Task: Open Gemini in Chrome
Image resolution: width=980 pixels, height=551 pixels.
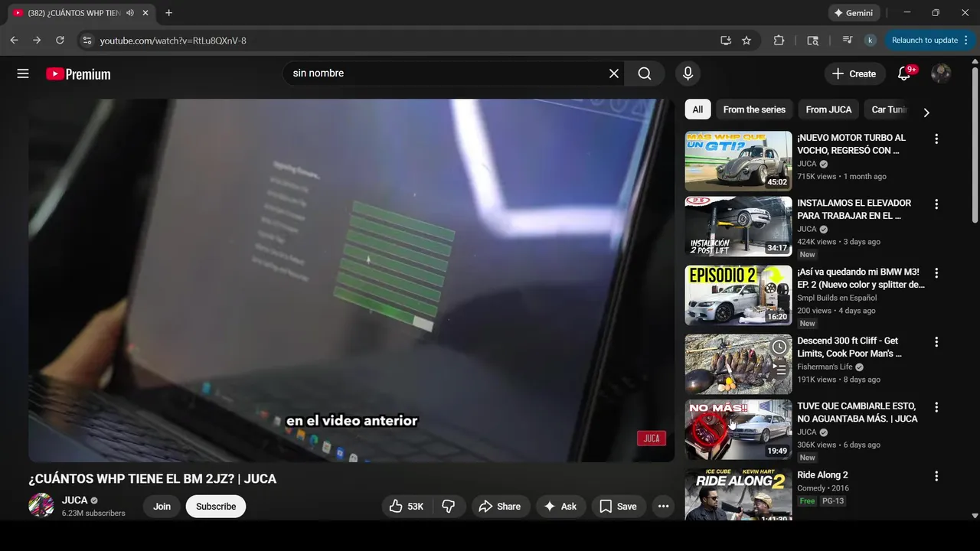Action: click(x=854, y=13)
